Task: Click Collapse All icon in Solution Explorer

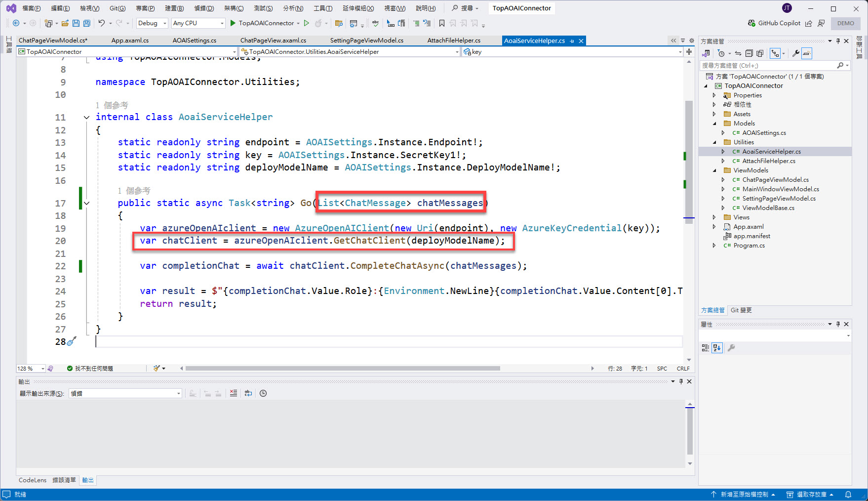Action: [x=749, y=53]
